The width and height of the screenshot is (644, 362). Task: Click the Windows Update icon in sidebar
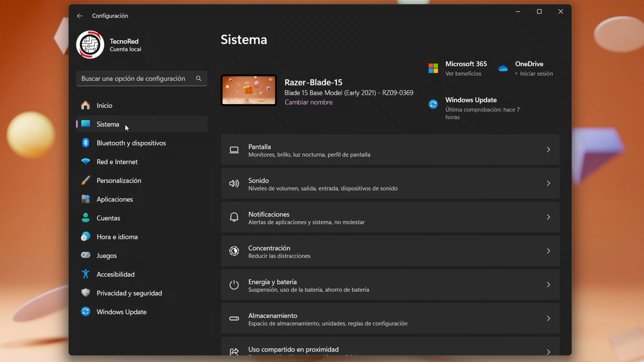86,311
